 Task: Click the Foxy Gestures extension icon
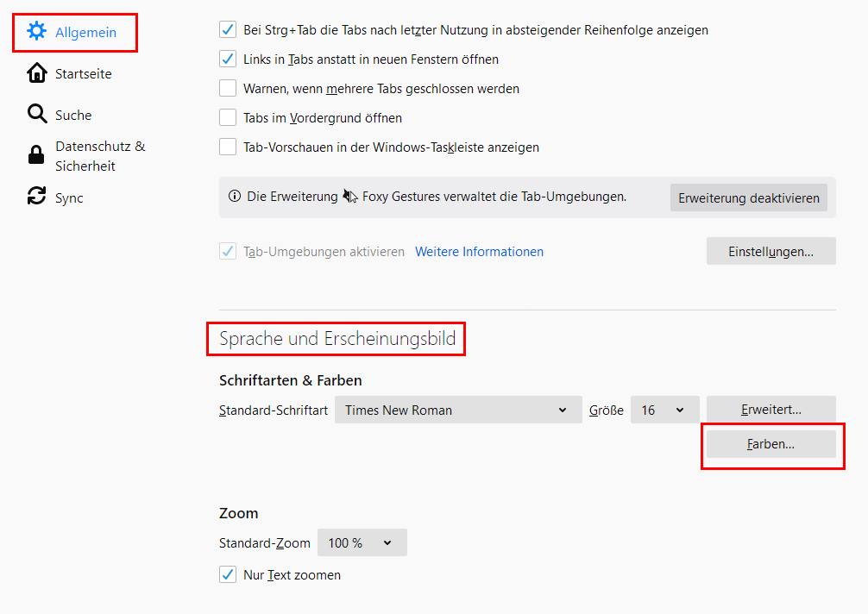[x=350, y=197]
